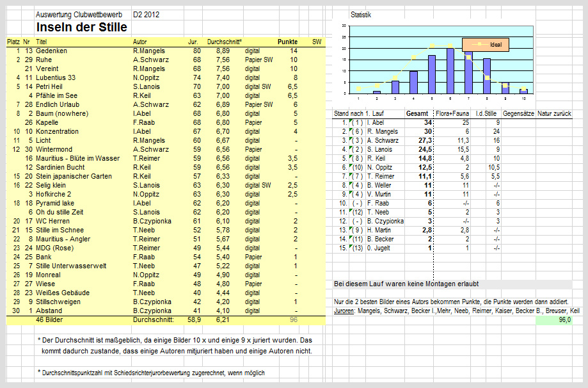
Task: Click the chart bar at category 4
Action: 413,82
